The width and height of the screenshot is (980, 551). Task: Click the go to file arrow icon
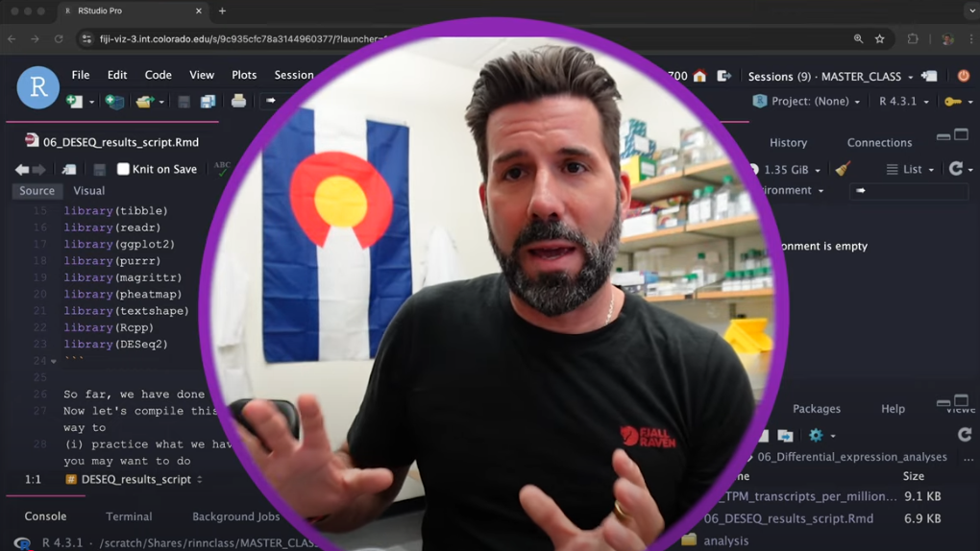(x=271, y=101)
